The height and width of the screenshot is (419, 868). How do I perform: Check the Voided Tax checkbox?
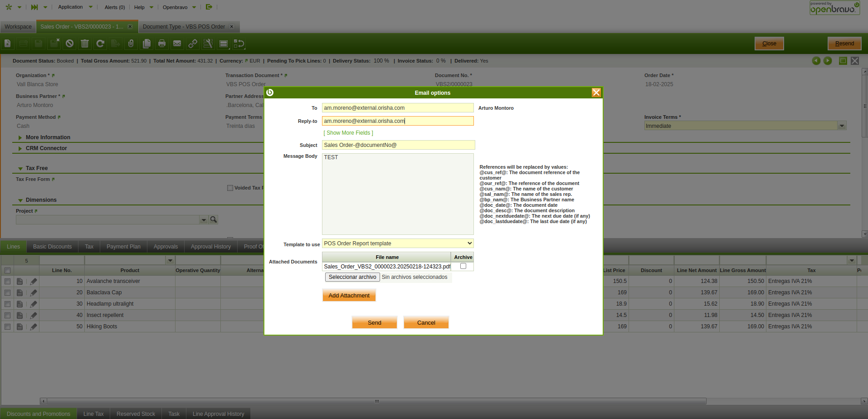click(230, 188)
